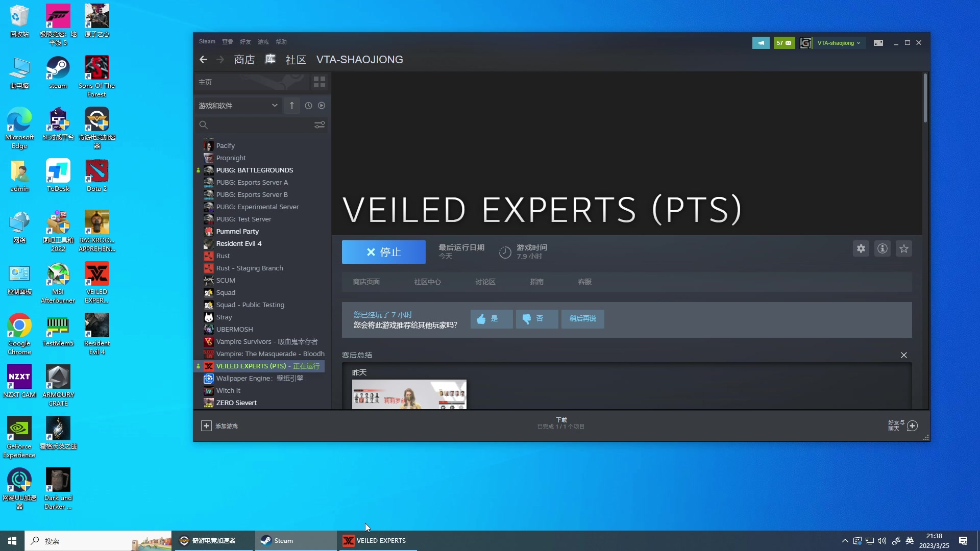Switch to the 社区中心 tab
Screen dimensions: 980x551
(427, 282)
